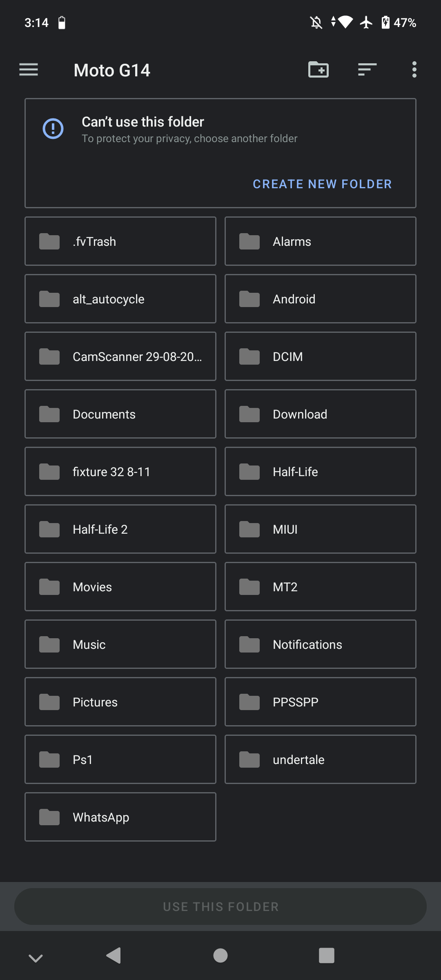
Task: Open the .fvTrash folder
Action: click(x=120, y=241)
